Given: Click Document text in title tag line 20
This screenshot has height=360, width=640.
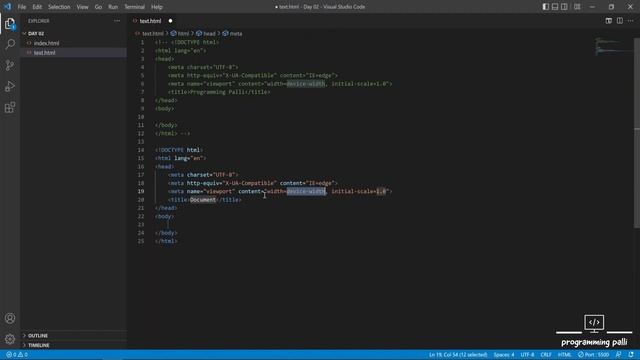Looking at the screenshot, I should (x=203, y=200).
